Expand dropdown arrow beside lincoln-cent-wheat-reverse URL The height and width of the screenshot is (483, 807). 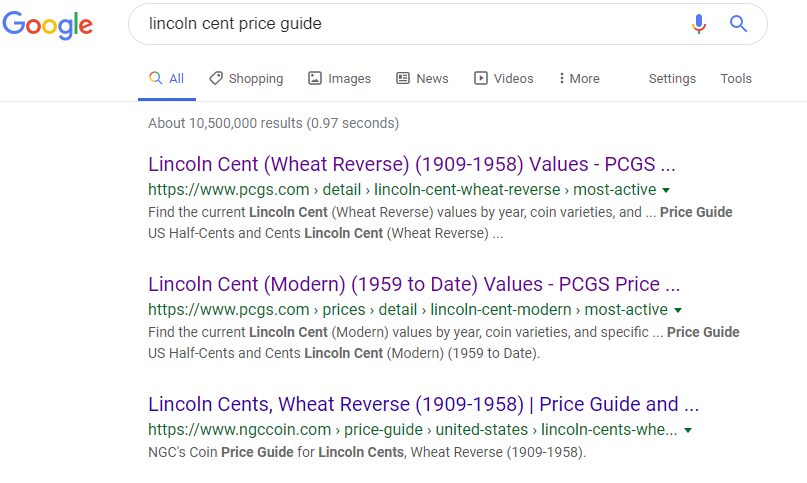666,190
